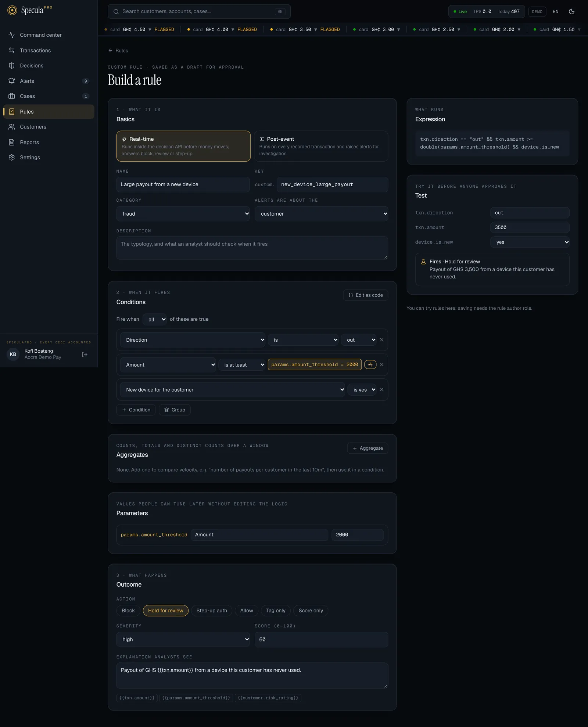This screenshot has height=727, width=588.
Task: Click the Transactions arrows icon
Action: pyautogui.click(x=12, y=50)
